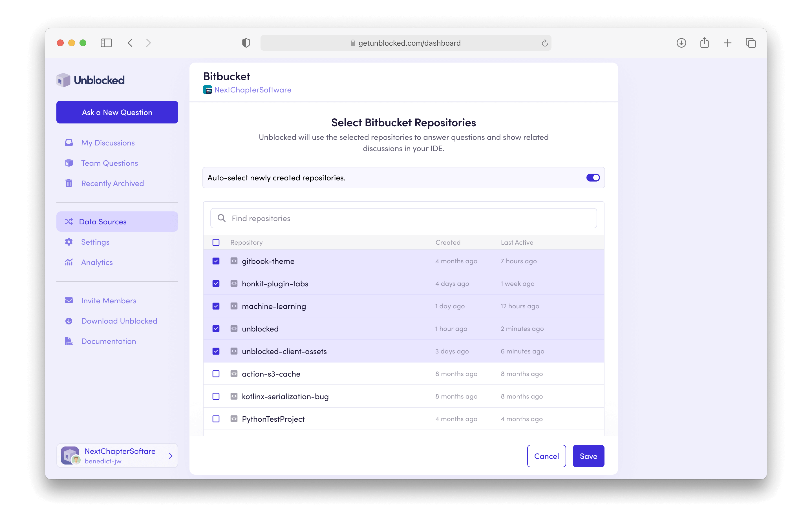Click the Data Sources shuffle icon
Image resolution: width=812 pixels, height=513 pixels.
[69, 222]
